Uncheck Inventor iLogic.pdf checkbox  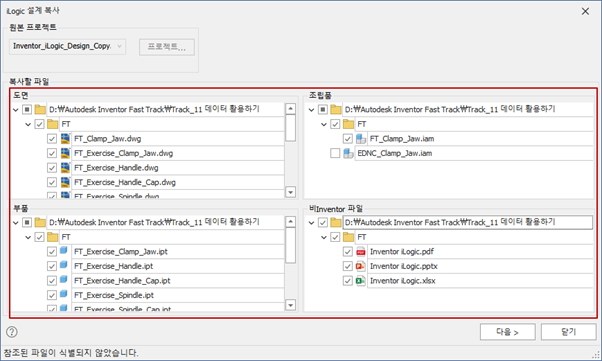(347, 252)
